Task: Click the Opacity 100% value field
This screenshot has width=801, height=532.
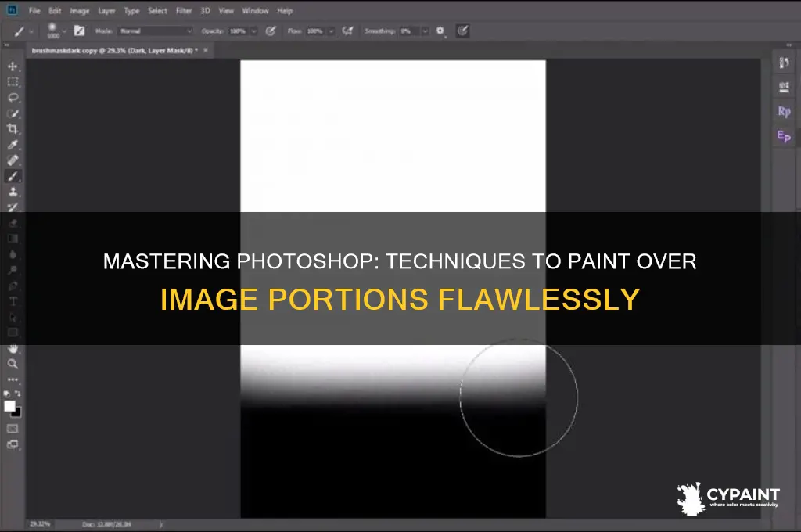Action: [239, 31]
